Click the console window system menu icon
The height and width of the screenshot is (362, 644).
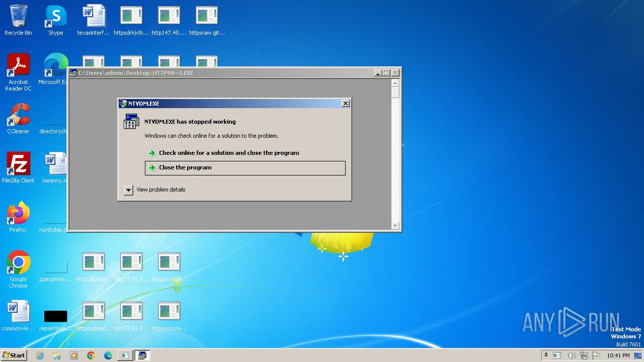coord(73,73)
